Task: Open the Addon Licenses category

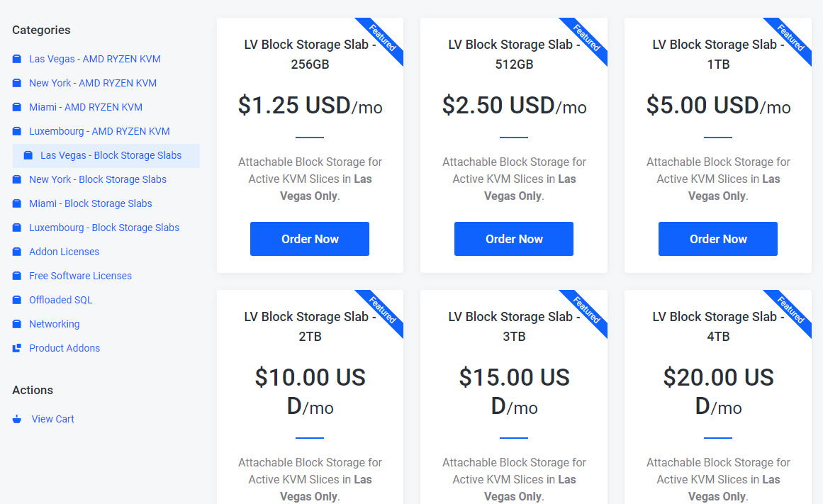Action: click(x=64, y=252)
